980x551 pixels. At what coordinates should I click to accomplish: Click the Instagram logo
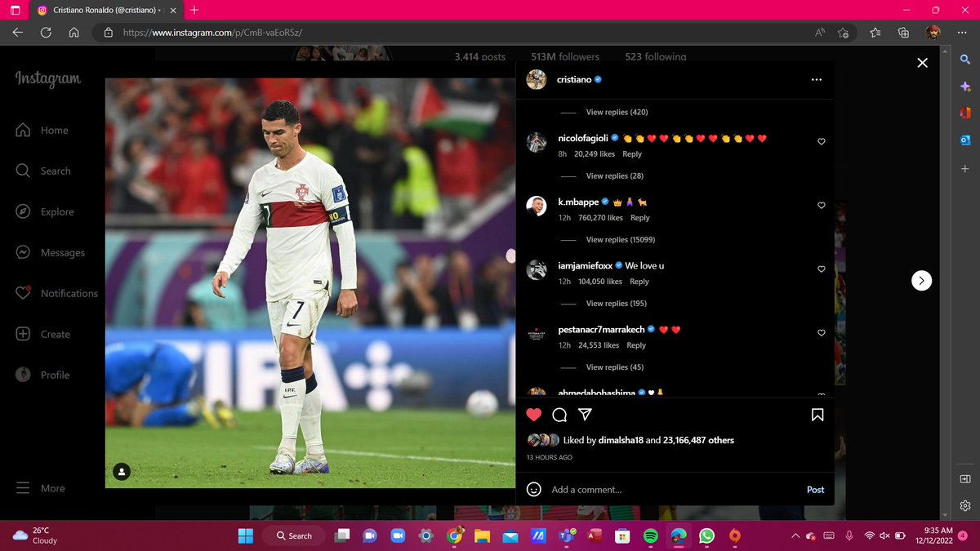point(48,79)
